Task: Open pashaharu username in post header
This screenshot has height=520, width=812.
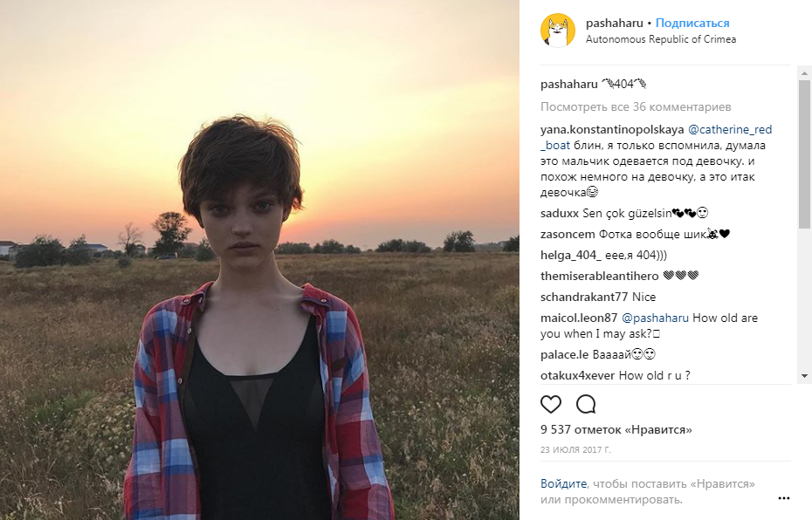Action: [615, 23]
